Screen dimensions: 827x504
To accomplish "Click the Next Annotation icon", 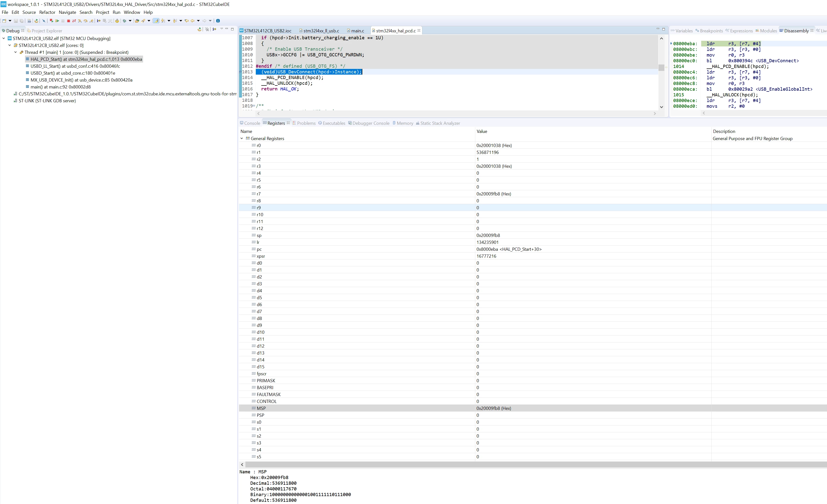I will click(x=163, y=21).
